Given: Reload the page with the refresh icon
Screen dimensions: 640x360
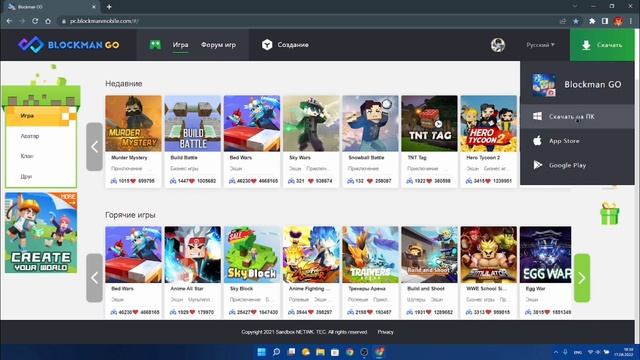Looking at the screenshot, I should 35,21.
